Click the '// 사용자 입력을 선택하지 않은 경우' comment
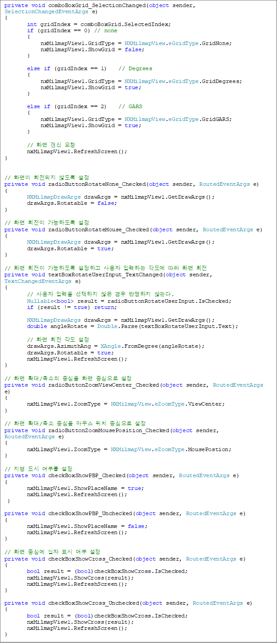This screenshot has height=644, width=277. point(100,294)
